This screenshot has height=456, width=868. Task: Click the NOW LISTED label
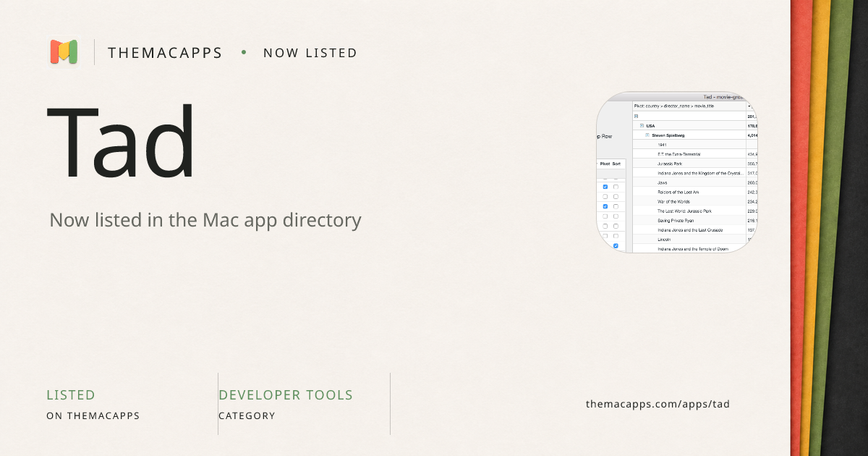click(310, 53)
